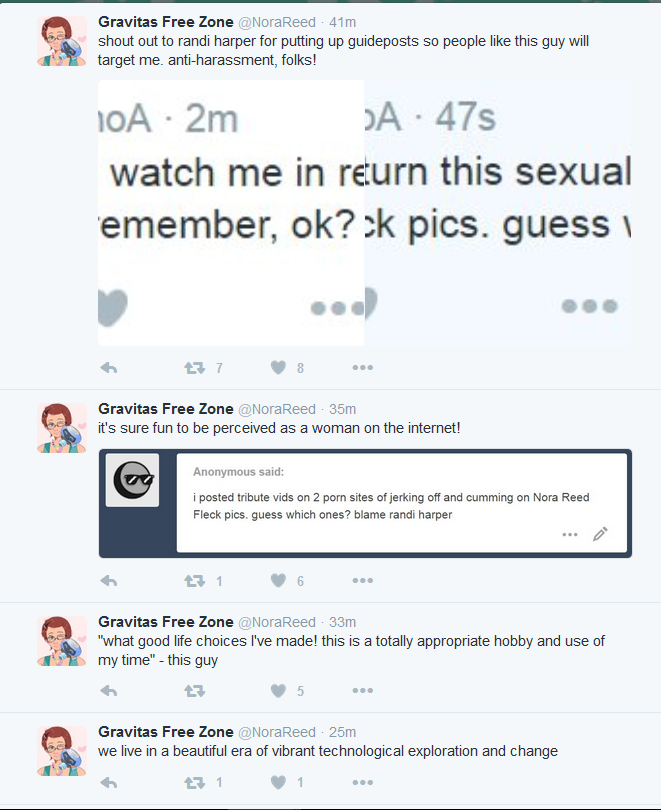
Task: Open the blurred screenshot image in first tweet
Action: pos(365,213)
